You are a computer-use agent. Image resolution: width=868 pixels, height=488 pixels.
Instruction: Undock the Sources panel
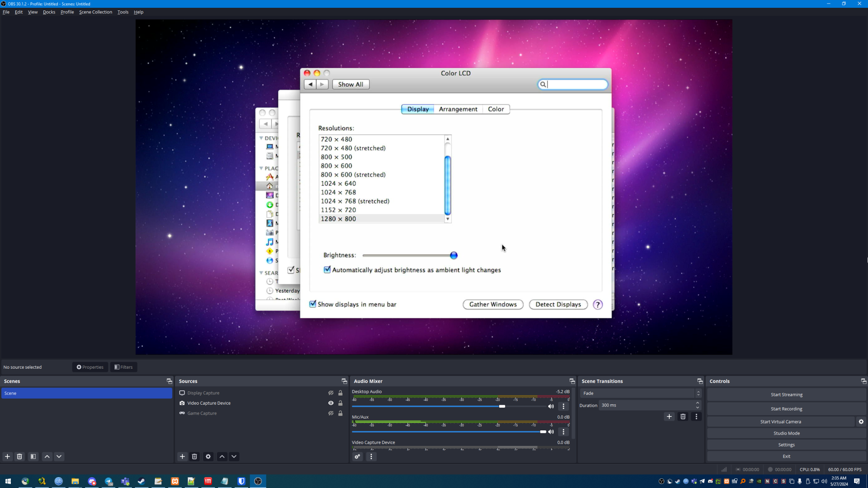344,381
